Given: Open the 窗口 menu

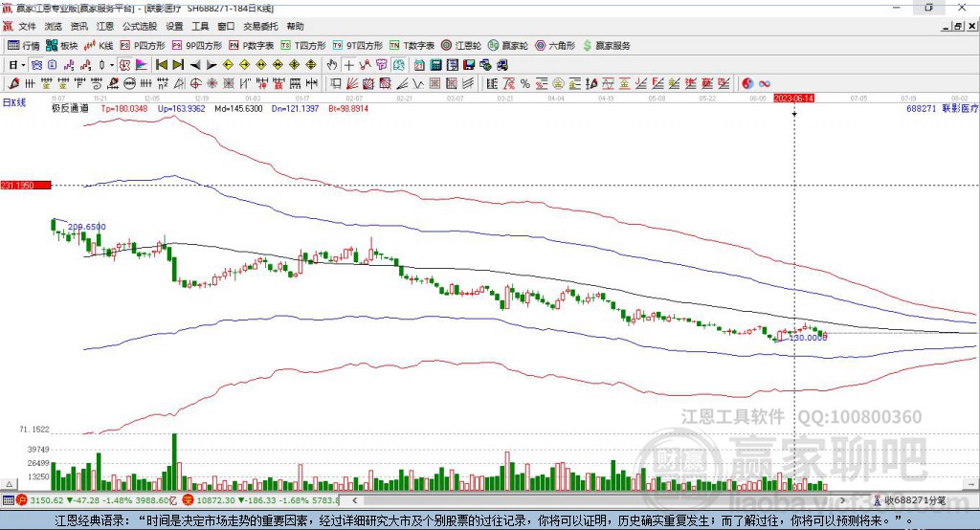Looking at the screenshot, I should [x=226, y=26].
